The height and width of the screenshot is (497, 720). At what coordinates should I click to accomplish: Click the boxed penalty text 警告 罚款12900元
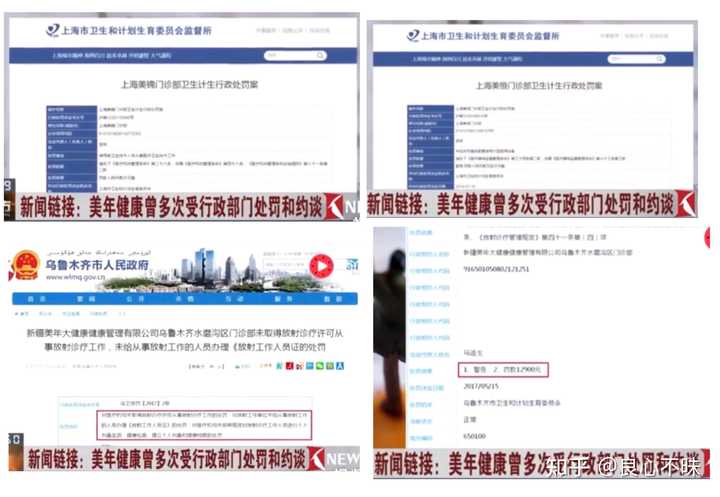coord(503,369)
